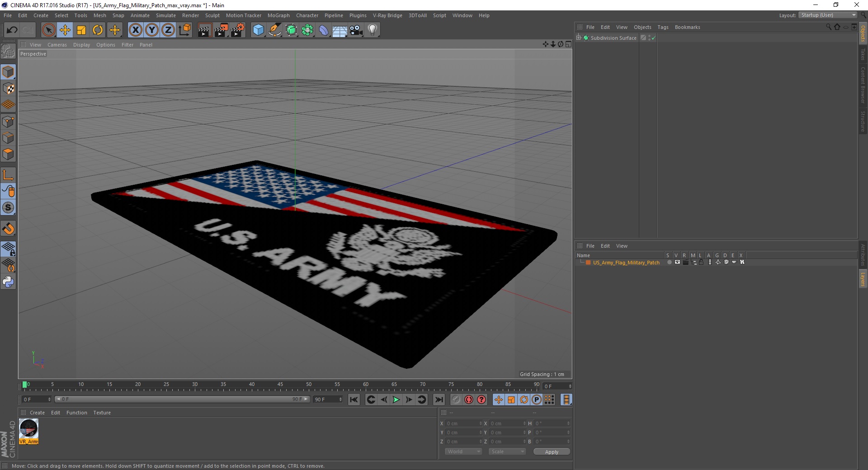Add a Light object

[373, 30]
